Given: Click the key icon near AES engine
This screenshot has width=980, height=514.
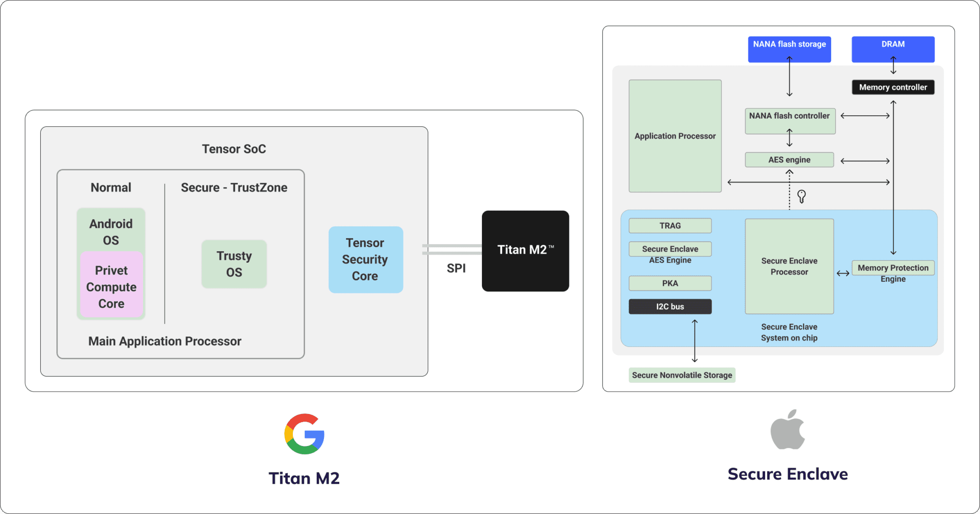Looking at the screenshot, I should tap(802, 196).
